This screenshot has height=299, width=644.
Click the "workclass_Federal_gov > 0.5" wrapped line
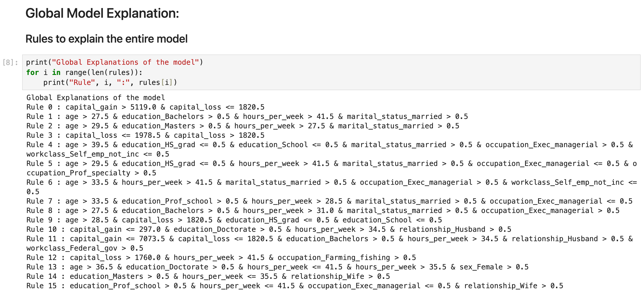[85, 248]
